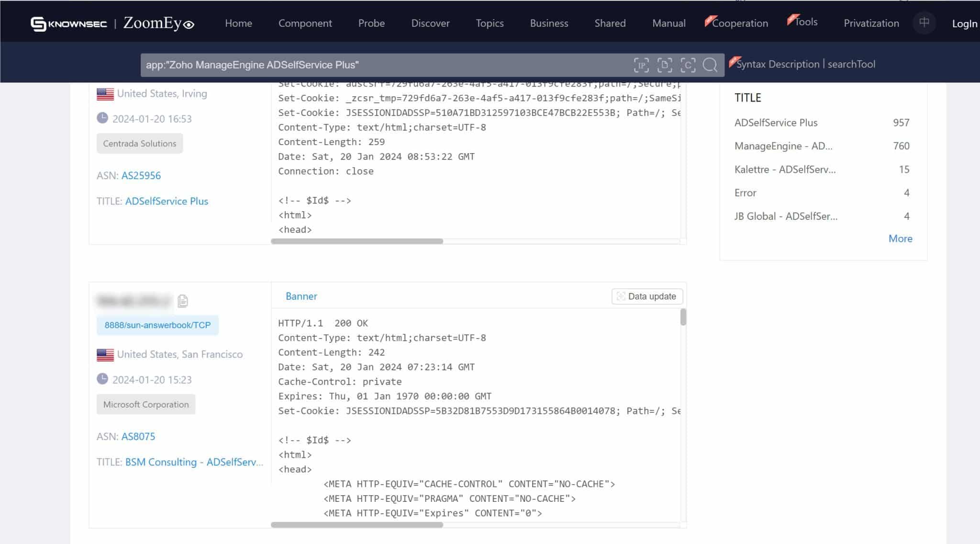Click vertical scrollbar thumb in banner panel
This screenshot has height=544, width=980.
click(683, 317)
